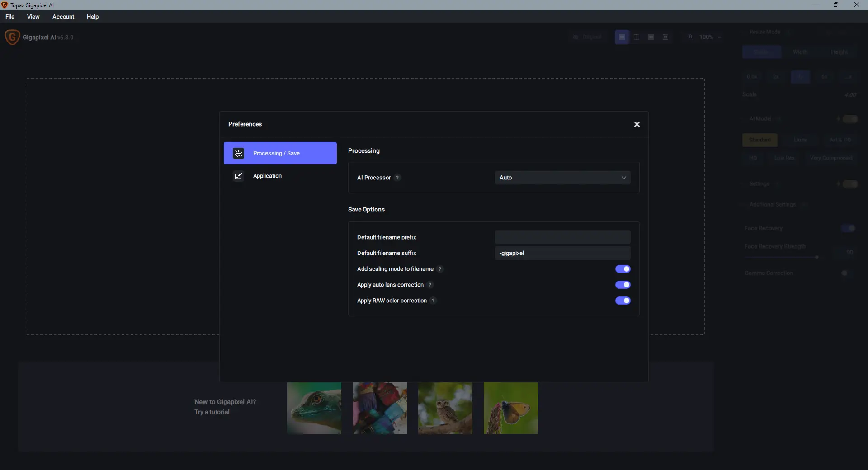The width and height of the screenshot is (868, 470).
Task: Click the Original preview button
Action: pos(587,37)
